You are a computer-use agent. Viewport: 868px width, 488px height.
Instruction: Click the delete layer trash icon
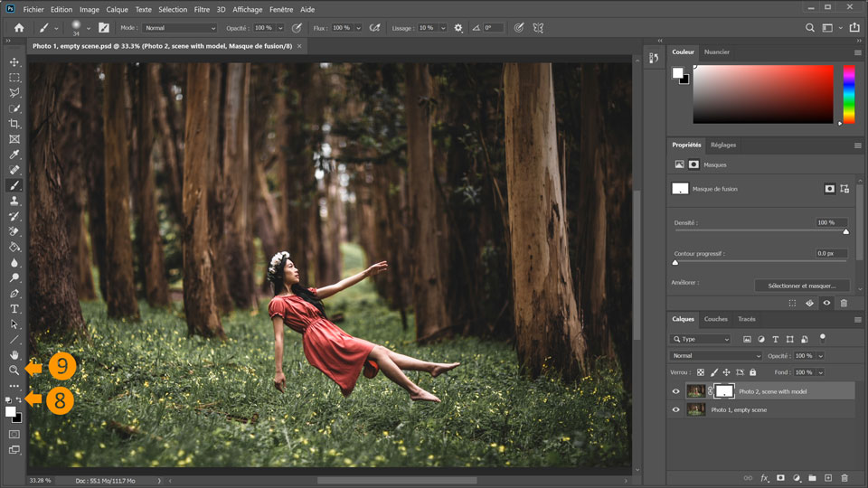844,477
